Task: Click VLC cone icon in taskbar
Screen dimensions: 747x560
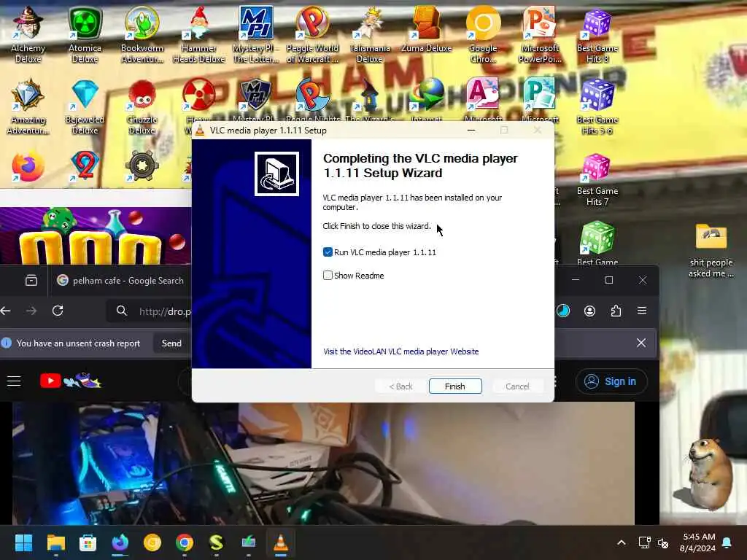Action: (x=281, y=542)
